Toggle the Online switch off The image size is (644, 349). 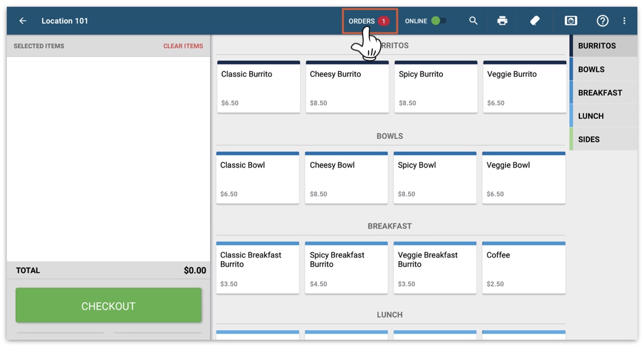439,20
